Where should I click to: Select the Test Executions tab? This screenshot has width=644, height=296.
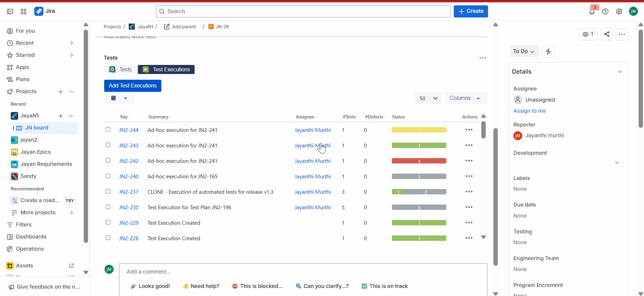166,70
